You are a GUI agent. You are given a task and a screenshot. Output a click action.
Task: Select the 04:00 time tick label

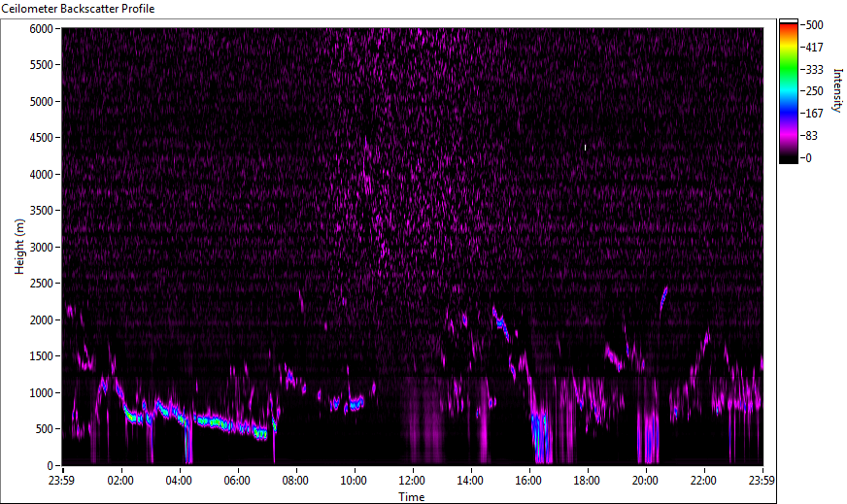tap(179, 481)
